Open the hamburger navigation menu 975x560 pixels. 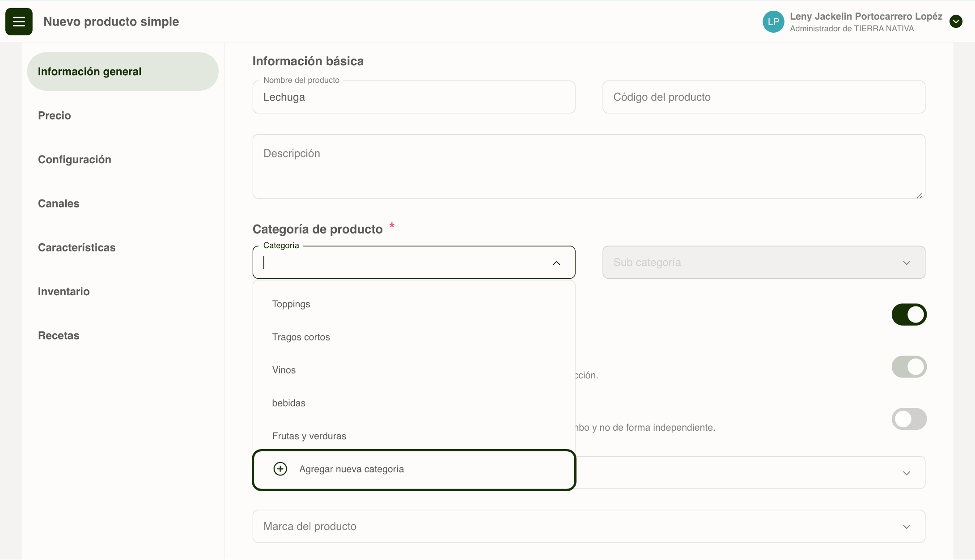19,21
